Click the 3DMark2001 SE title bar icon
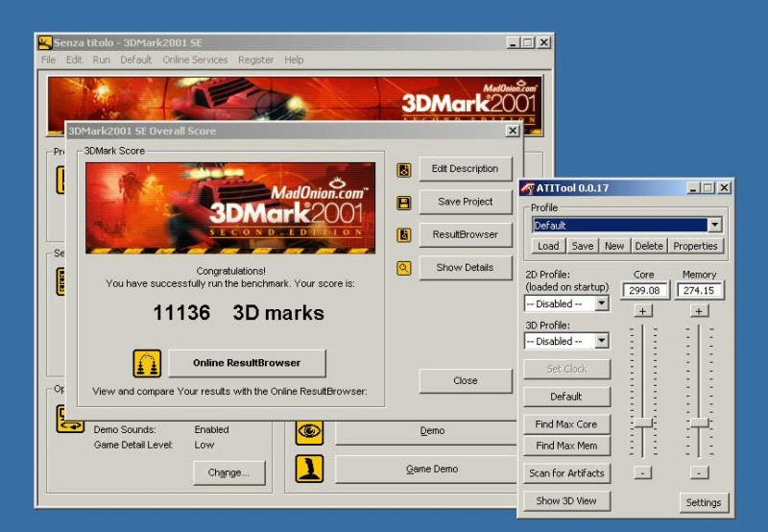This screenshot has width=768, height=532. [45, 42]
